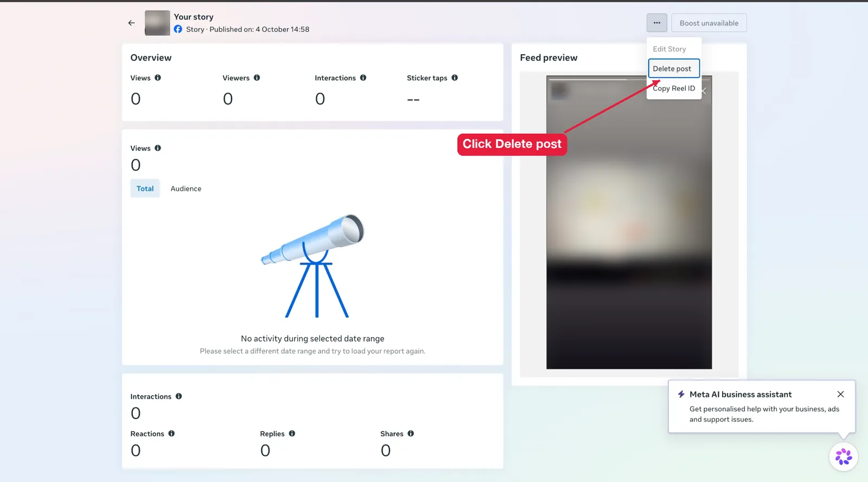The image size is (868, 482).
Task: Switch to the Total tab
Action: tap(145, 189)
